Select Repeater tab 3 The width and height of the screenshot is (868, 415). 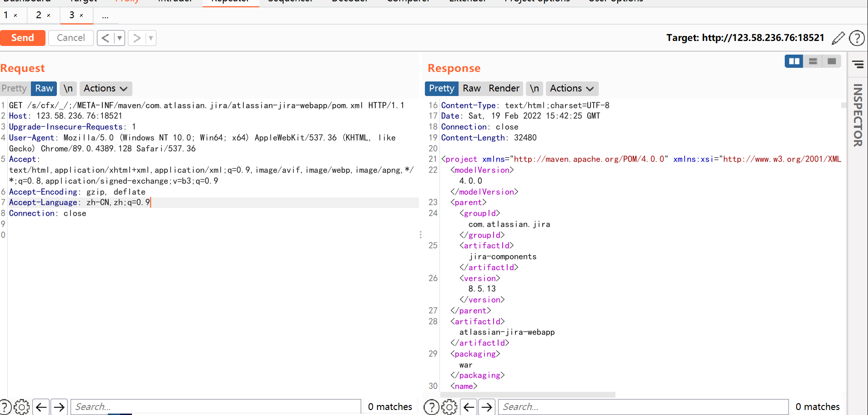pos(72,15)
